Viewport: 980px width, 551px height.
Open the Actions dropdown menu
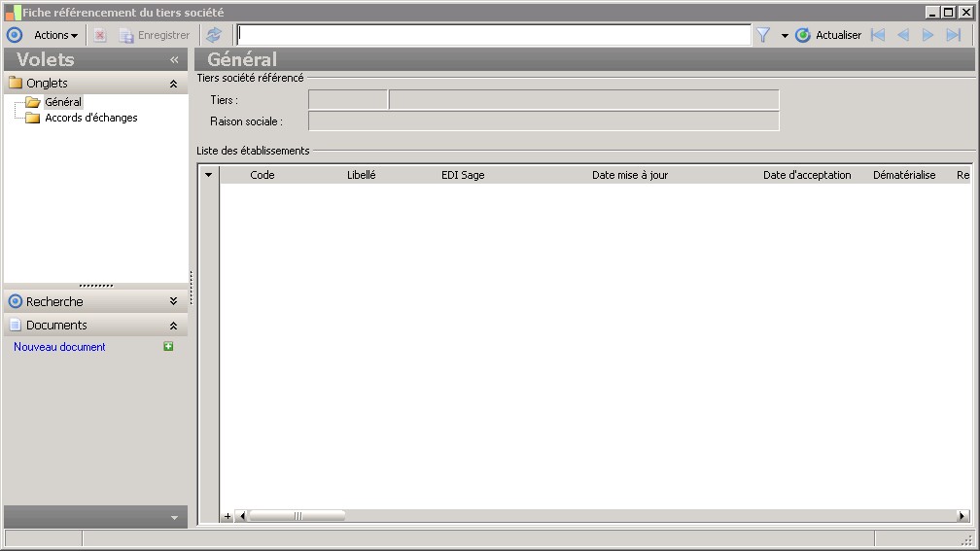click(x=55, y=35)
